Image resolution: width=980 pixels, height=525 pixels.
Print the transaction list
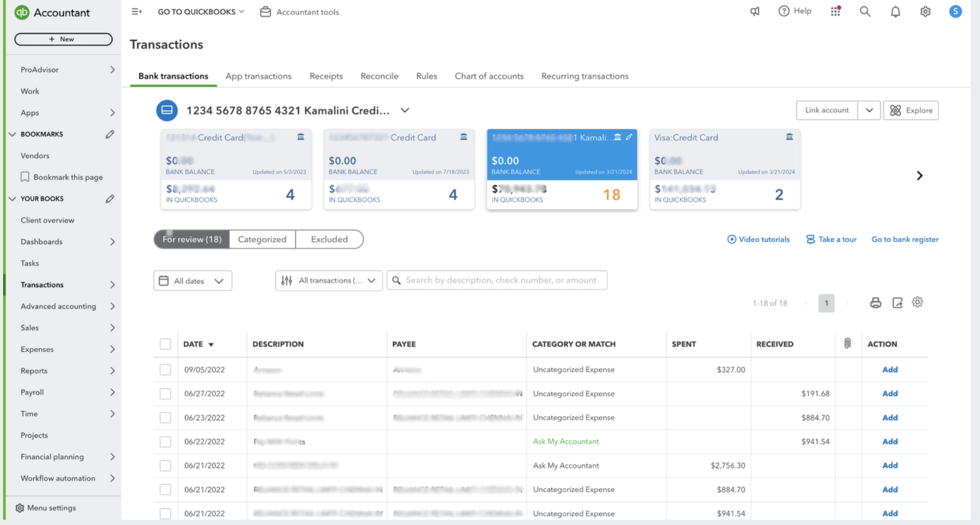coord(875,302)
